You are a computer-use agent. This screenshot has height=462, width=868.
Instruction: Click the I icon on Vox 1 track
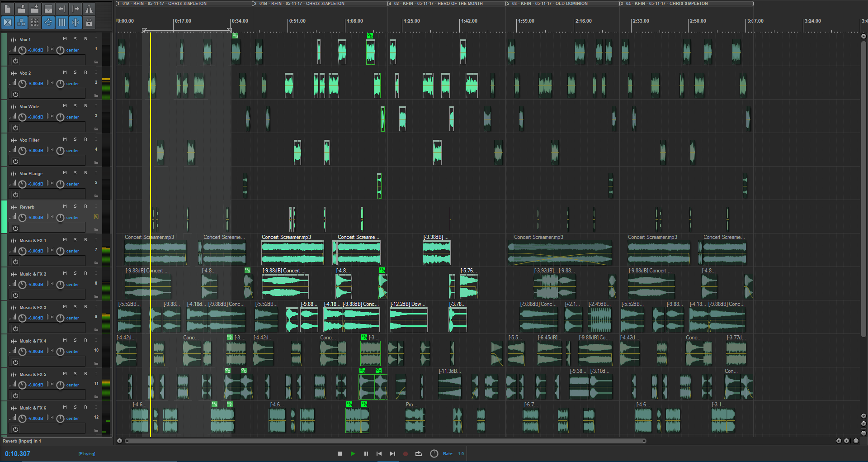click(96, 39)
